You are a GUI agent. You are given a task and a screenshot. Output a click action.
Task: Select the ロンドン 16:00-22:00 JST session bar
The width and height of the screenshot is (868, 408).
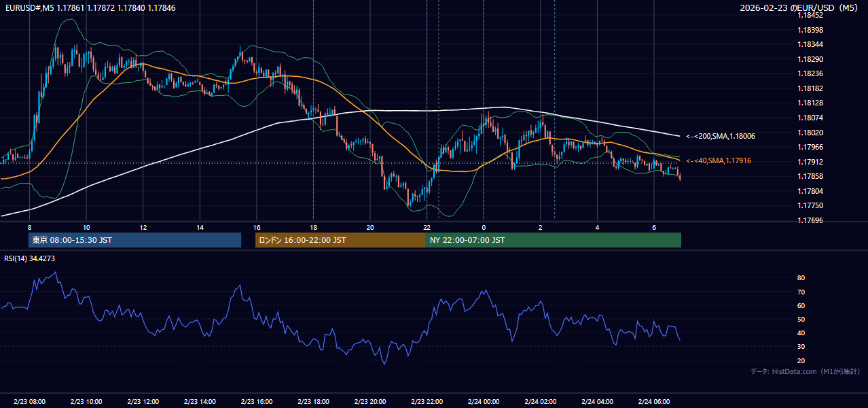click(x=340, y=240)
